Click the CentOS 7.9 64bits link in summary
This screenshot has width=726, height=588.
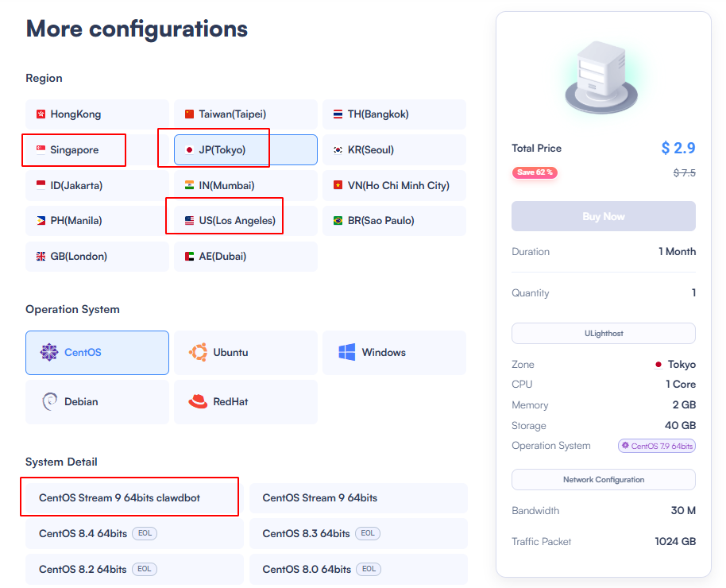tap(656, 446)
